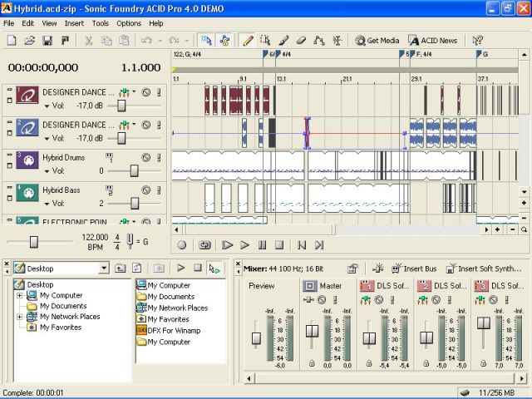The image size is (532, 399).
Task: Click Insert Bus in the Mixer
Action: point(414,268)
